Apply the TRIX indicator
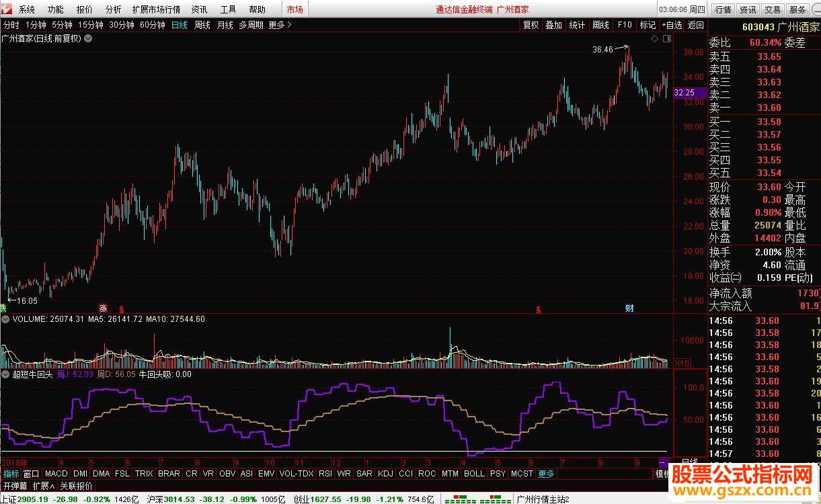 tap(144, 474)
